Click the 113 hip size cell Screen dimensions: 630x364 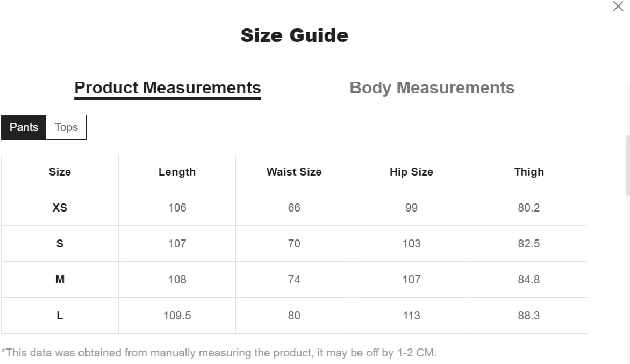[x=411, y=316]
